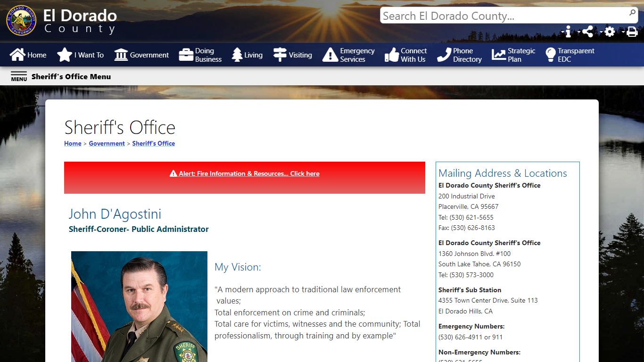Viewport: 644px width, 362px height.
Task: Click the Tel: (530) 621-5655 line
Action: (466, 217)
